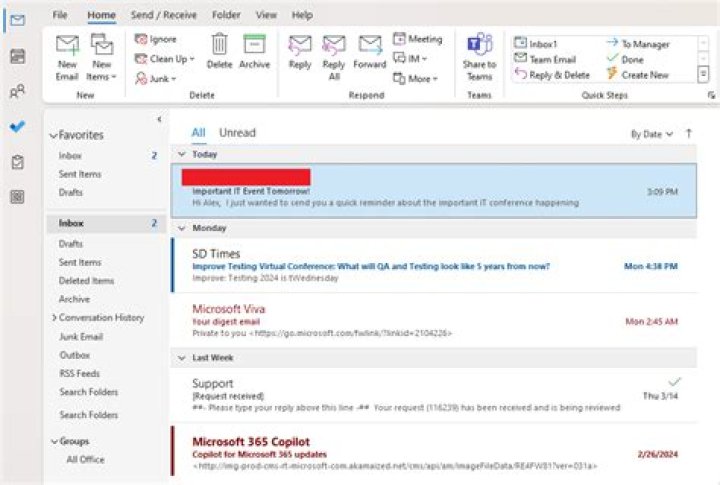The image size is (720, 485).
Task: Click the New Email icon
Action: pos(67,47)
